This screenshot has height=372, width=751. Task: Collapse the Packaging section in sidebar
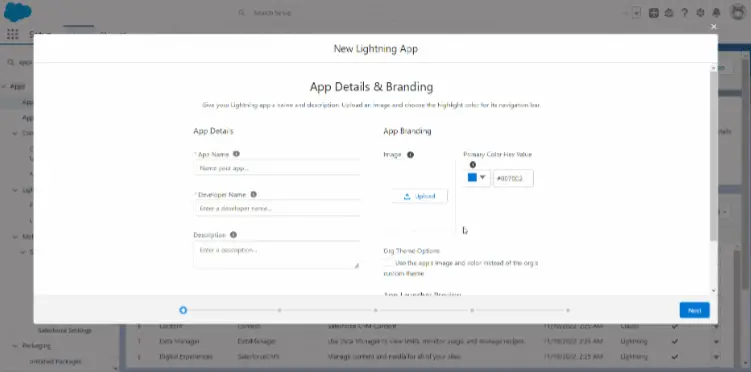tap(15, 345)
